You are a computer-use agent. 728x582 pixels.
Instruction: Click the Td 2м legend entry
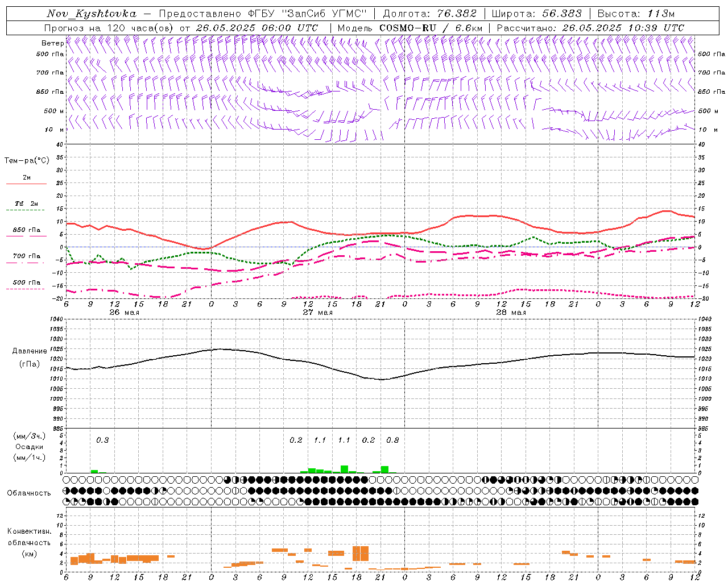coord(27,203)
